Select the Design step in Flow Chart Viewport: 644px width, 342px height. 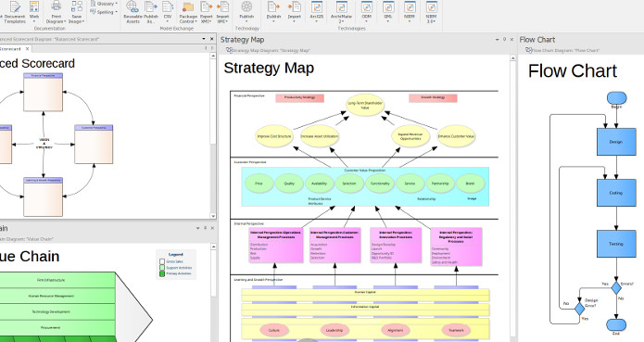(x=615, y=142)
